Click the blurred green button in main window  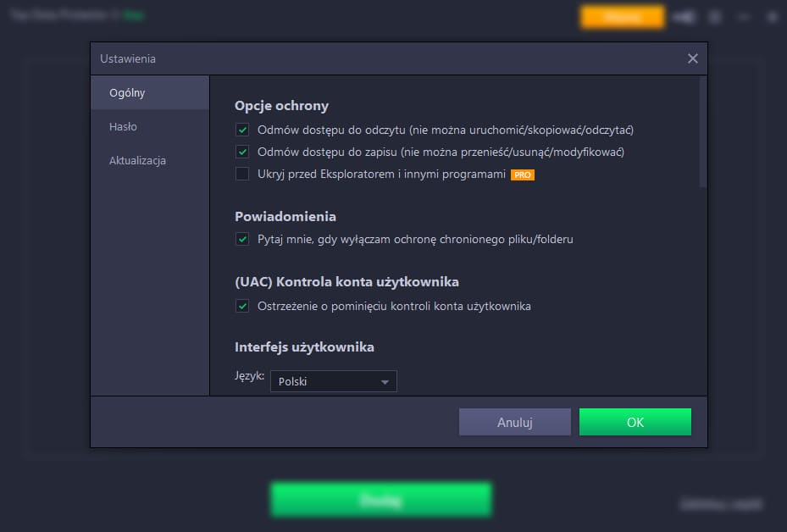tap(381, 499)
